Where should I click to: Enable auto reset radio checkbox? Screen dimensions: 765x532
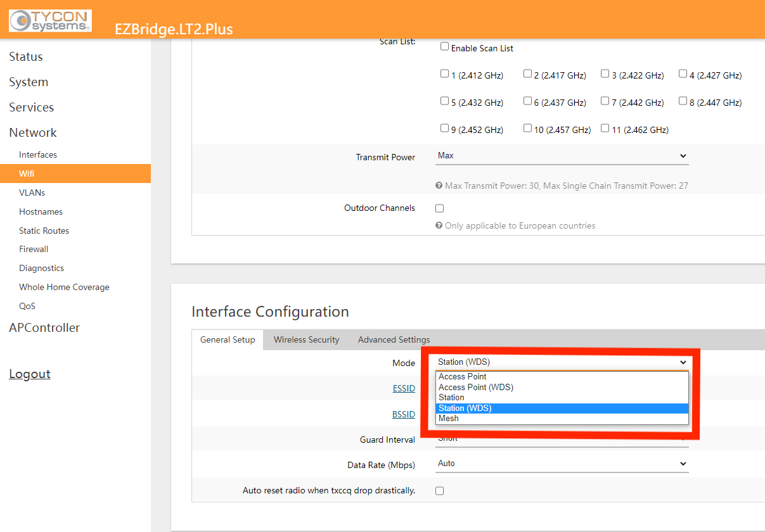point(440,491)
